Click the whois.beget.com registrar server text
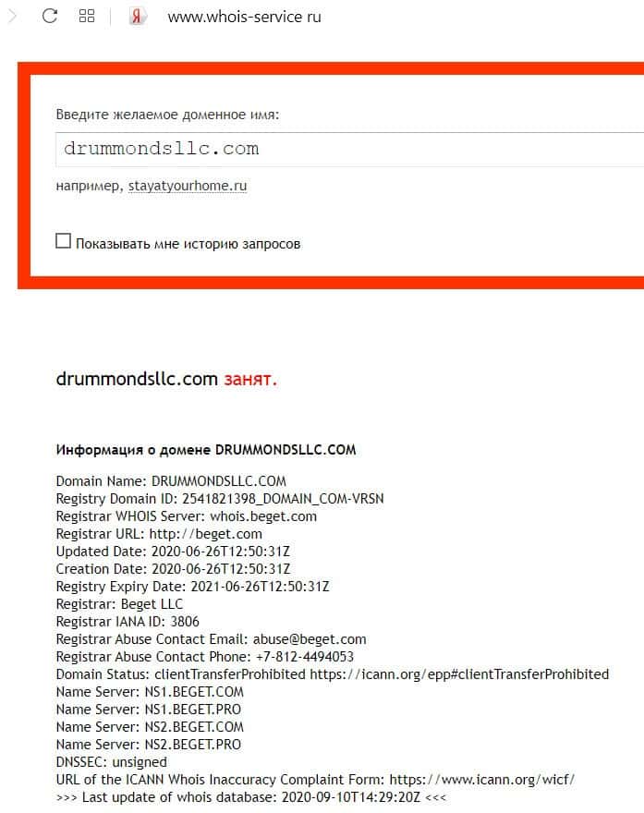The width and height of the screenshot is (644, 813). [x=263, y=516]
